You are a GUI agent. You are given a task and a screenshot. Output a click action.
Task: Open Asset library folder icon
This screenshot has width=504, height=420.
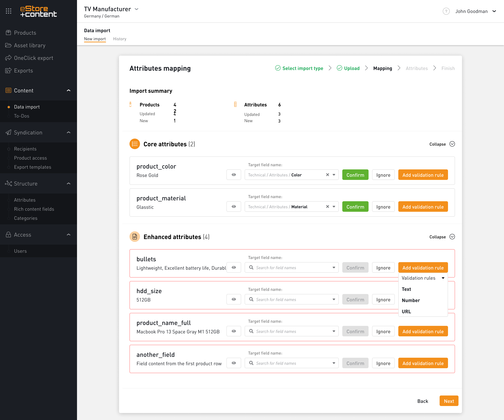coord(8,45)
